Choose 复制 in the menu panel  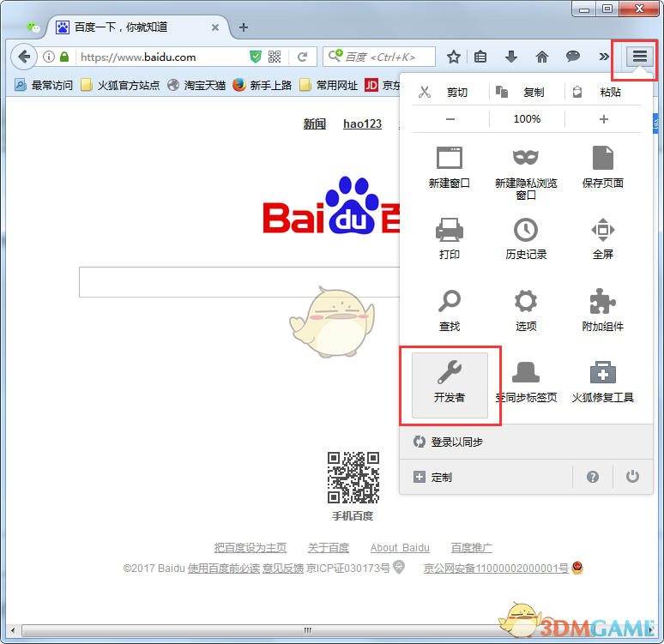pyautogui.click(x=527, y=92)
